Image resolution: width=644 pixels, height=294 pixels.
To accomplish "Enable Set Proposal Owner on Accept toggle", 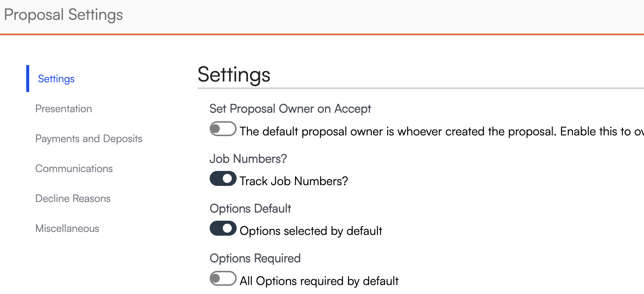I will 223,129.
